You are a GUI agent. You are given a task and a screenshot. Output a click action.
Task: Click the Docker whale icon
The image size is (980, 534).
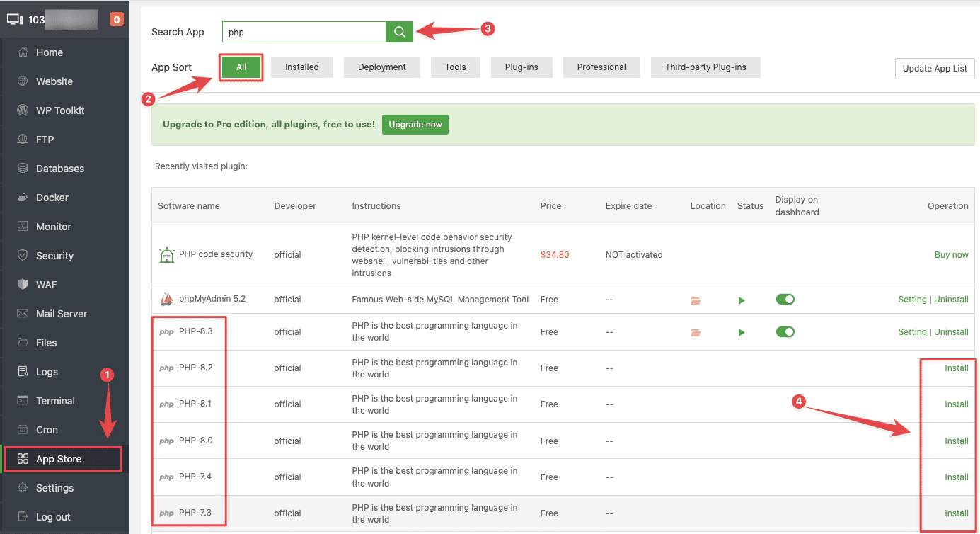(23, 198)
